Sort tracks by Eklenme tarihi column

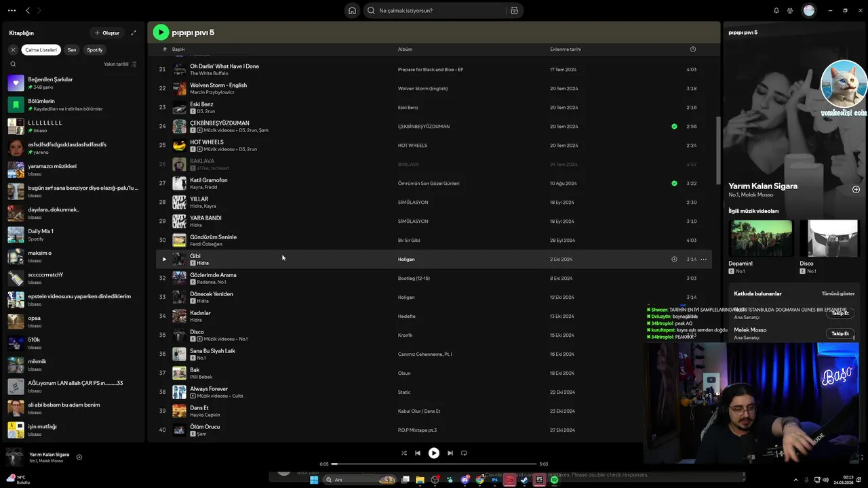566,49
